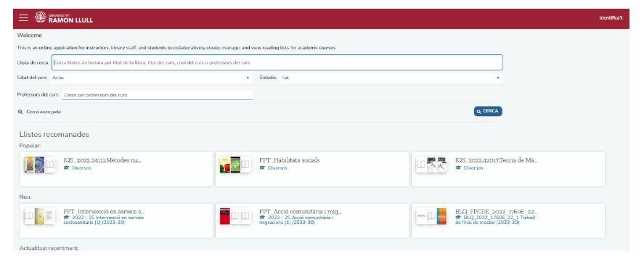644x264 pixels.
Task: Click IQS_2022.42017 cover thumbnail
Action: (x=431, y=165)
